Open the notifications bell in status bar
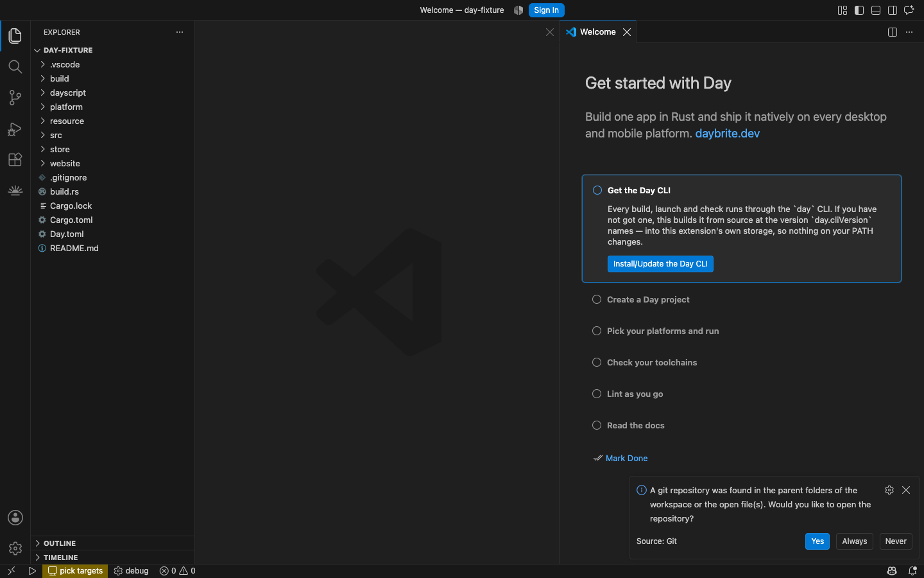 click(912, 571)
